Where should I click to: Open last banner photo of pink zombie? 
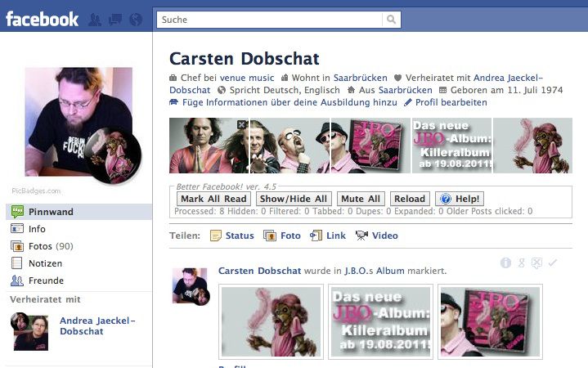532,146
